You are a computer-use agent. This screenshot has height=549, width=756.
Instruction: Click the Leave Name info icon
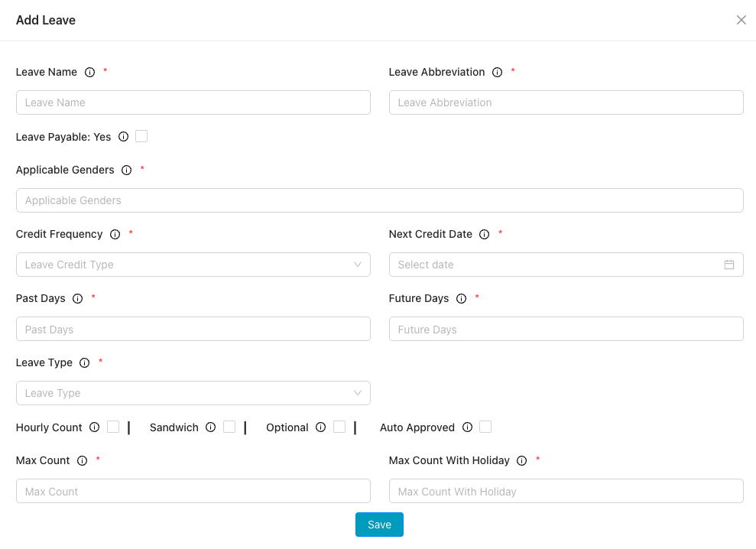point(90,72)
